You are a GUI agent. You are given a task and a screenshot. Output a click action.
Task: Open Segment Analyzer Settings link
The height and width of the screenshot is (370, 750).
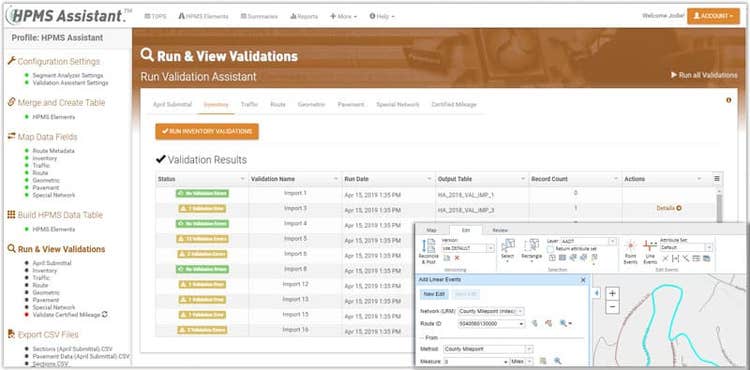coord(67,76)
